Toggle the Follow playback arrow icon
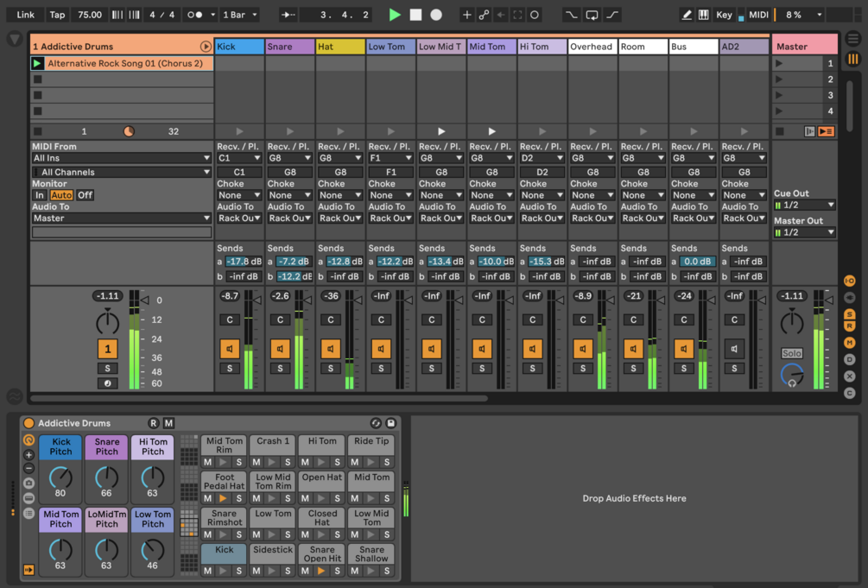 pyautogui.click(x=288, y=15)
